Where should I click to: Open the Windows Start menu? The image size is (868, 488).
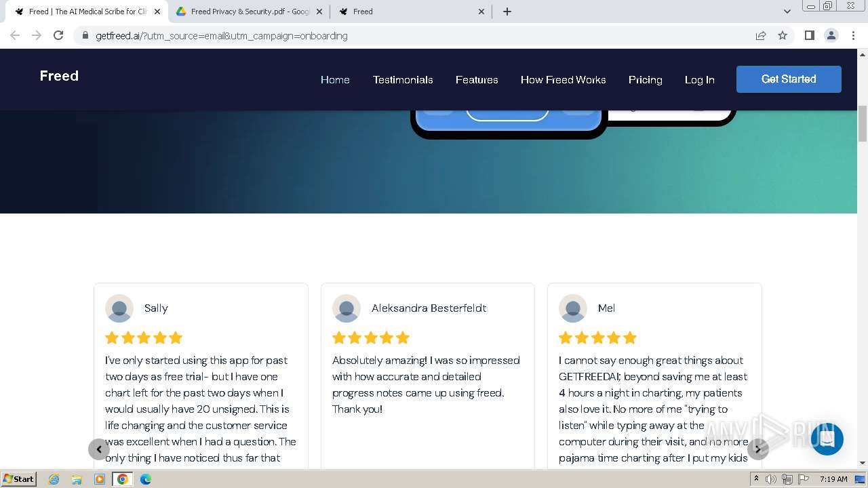coord(19,479)
